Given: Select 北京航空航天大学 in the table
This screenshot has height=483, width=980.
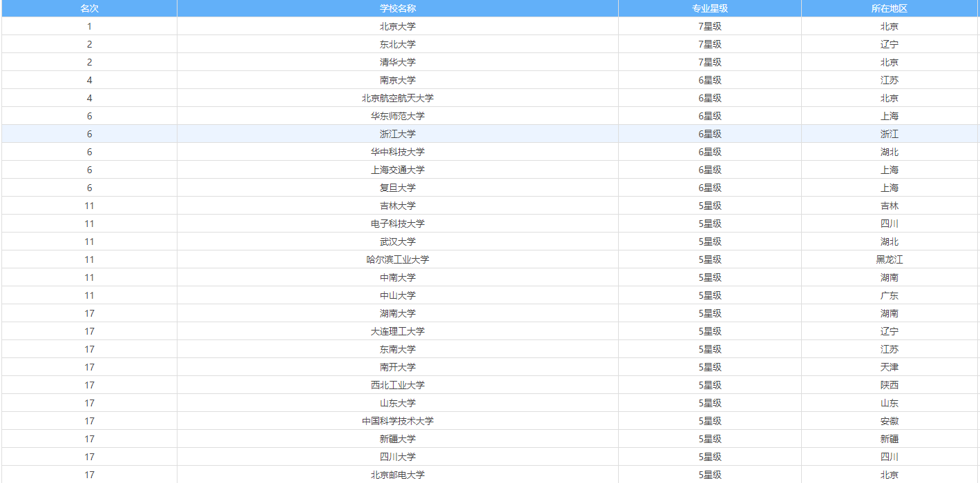Looking at the screenshot, I should pos(398,98).
